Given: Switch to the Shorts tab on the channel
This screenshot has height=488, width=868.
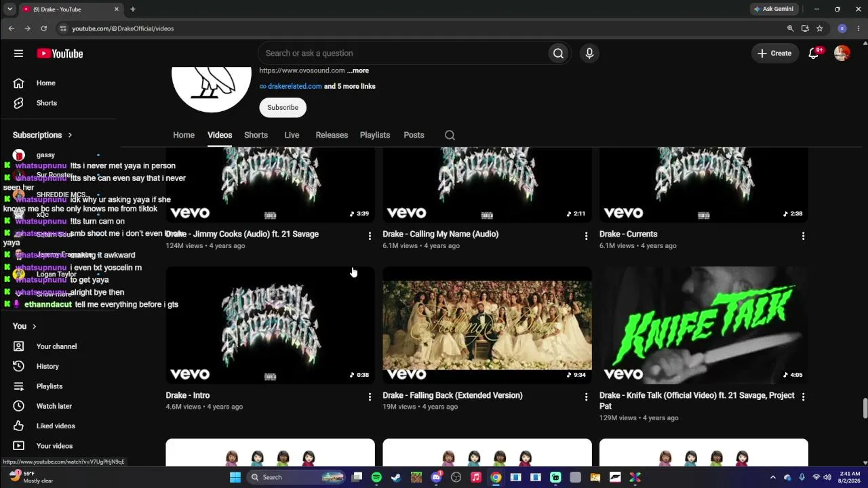Looking at the screenshot, I should (256, 135).
